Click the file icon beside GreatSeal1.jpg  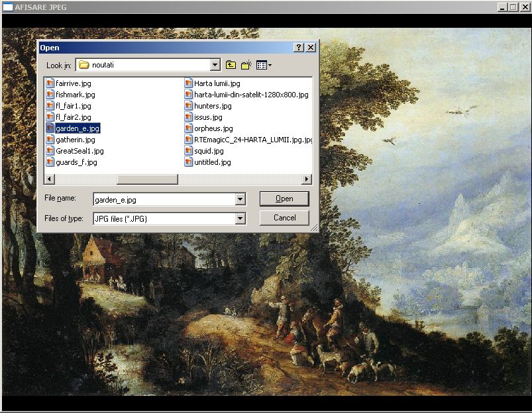pyautogui.click(x=50, y=150)
